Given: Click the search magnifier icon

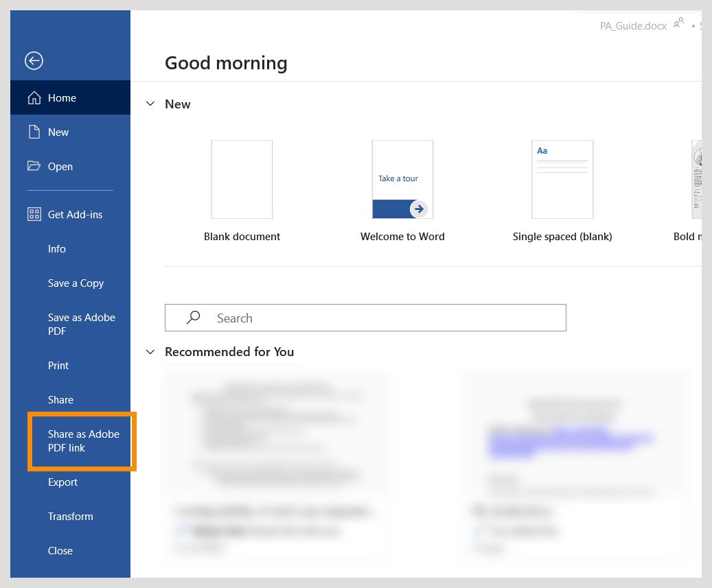Looking at the screenshot, I should pos(193,318).
